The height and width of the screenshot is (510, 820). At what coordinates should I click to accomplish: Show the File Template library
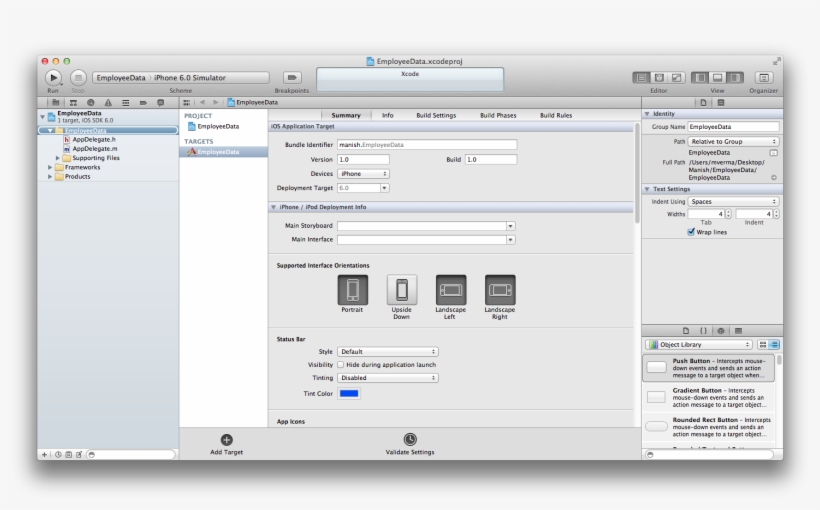[686, 331]
